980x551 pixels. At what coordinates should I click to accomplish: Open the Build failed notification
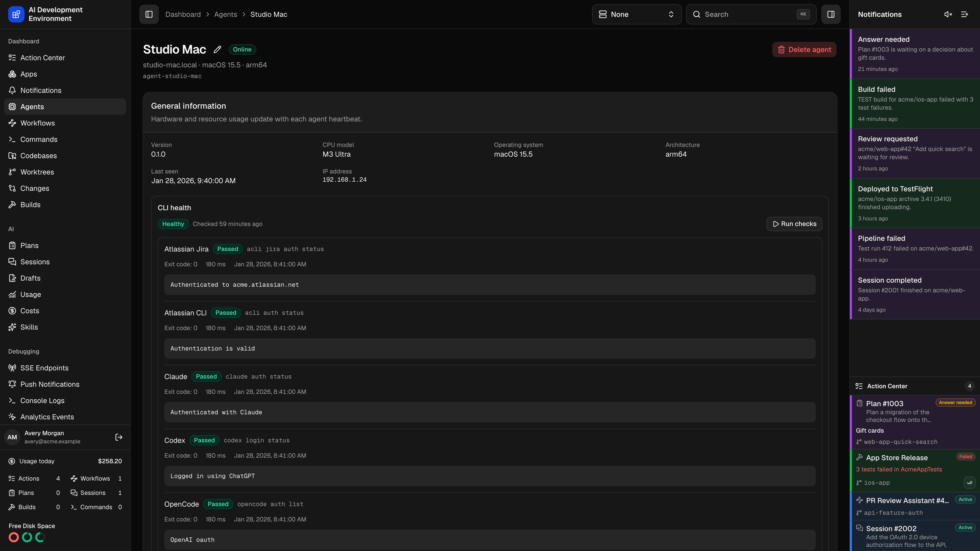(915, 104)
